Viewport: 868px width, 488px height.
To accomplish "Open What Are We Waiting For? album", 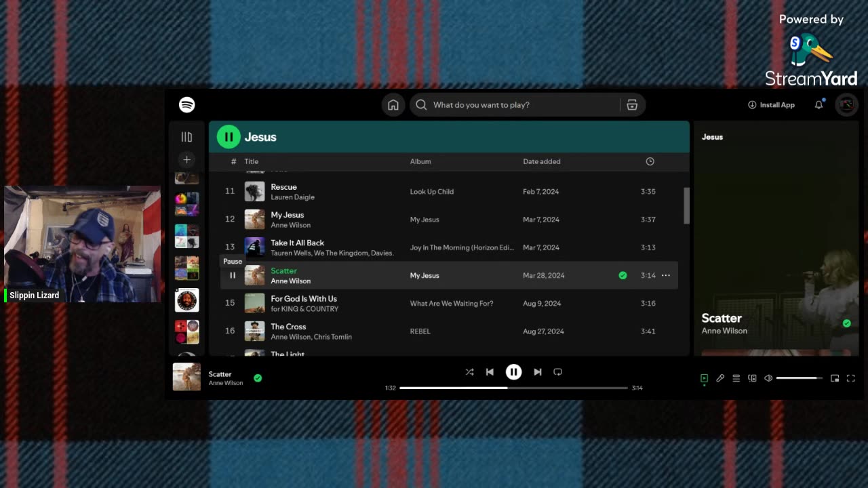I will [x=452, y=304].
